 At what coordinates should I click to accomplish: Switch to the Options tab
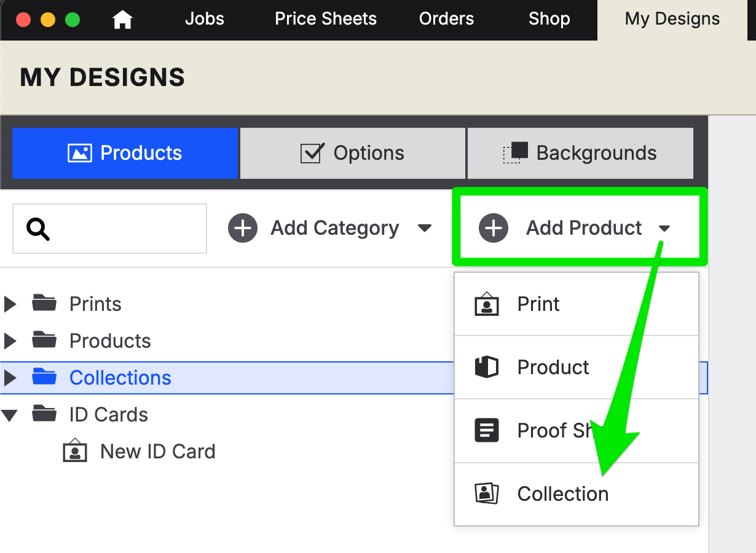coord(352,153)
